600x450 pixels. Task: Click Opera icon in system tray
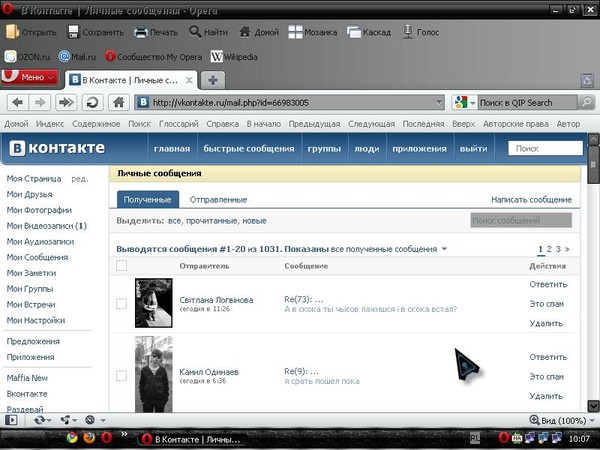[504, 438]
